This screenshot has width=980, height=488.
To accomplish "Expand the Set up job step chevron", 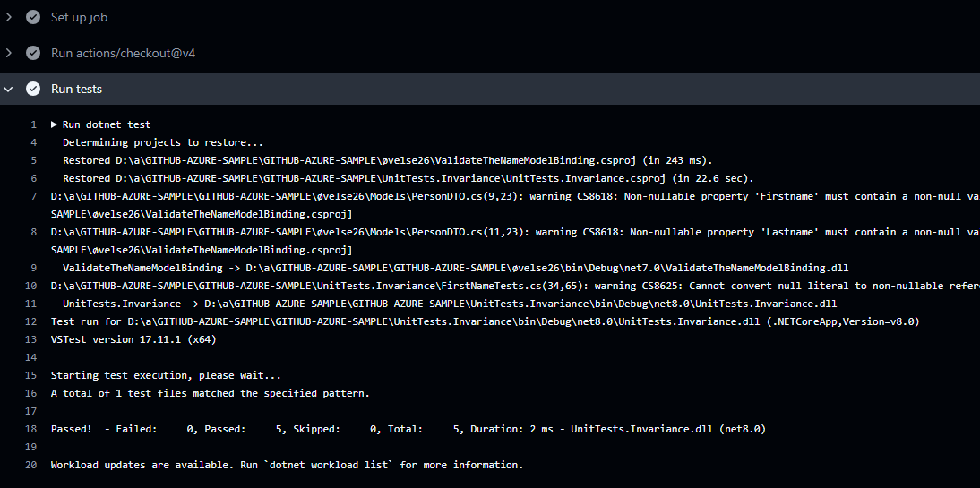I will coord(9,18).
